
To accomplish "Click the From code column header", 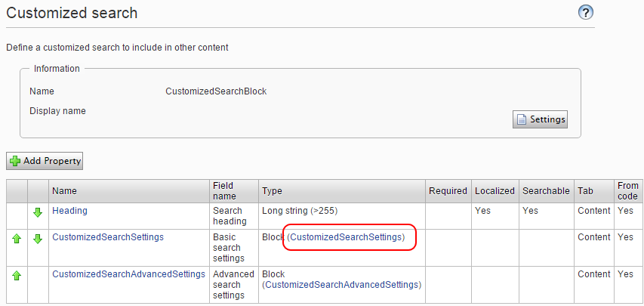I will coord(627,191).
